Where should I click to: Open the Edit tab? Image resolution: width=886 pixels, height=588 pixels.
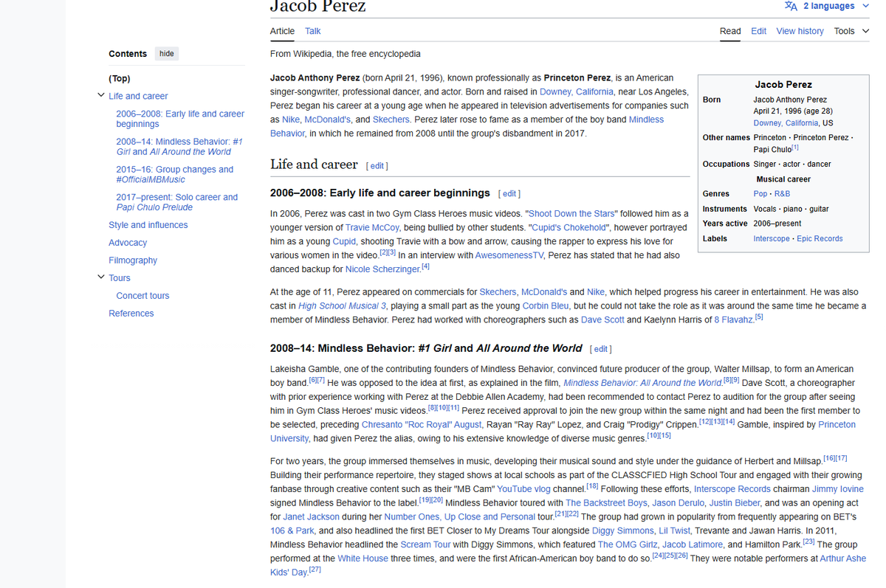point(758,31)
